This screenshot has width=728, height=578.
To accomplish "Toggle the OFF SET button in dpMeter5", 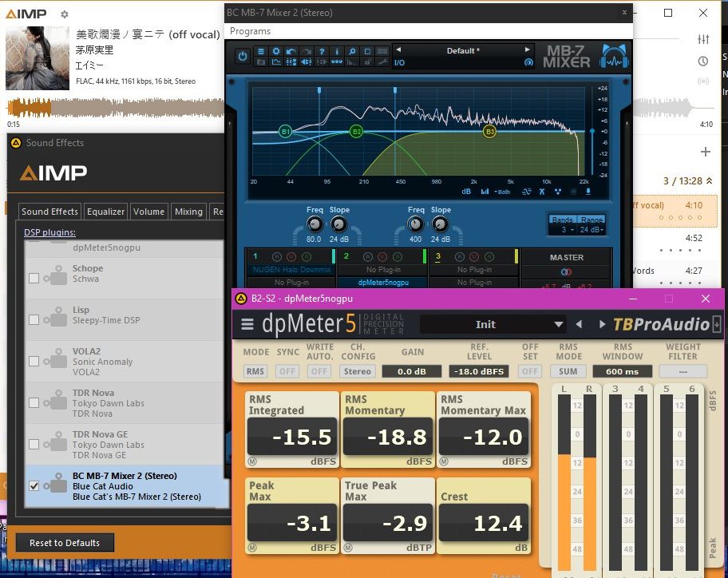I will pyautogui.click(x=530, y=371).
